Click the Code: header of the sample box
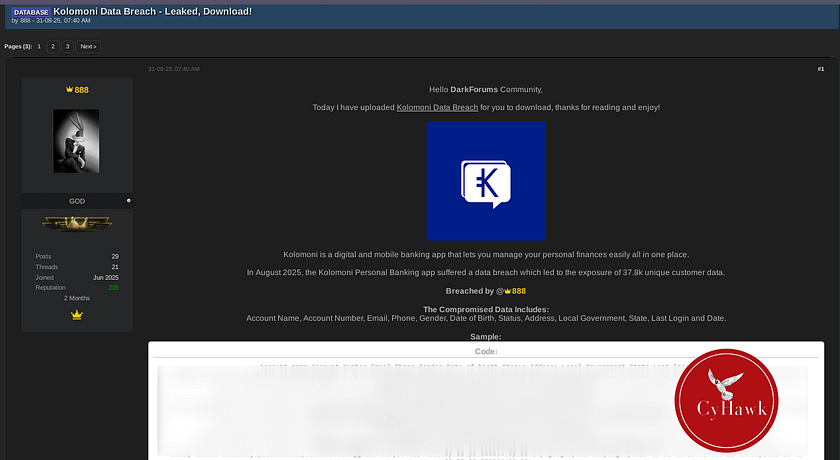 click(486, 351)
